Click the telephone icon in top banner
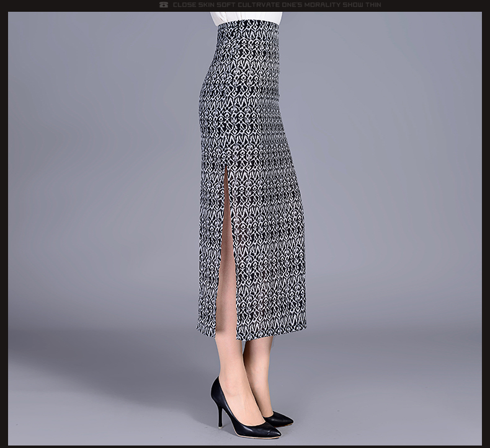 164,5
